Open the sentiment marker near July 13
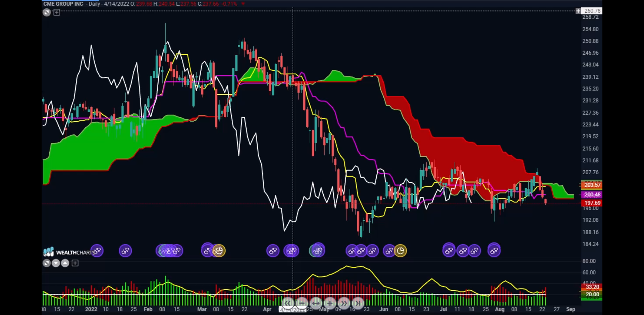The height and width of the screenshot is (315, 644). 463,251
